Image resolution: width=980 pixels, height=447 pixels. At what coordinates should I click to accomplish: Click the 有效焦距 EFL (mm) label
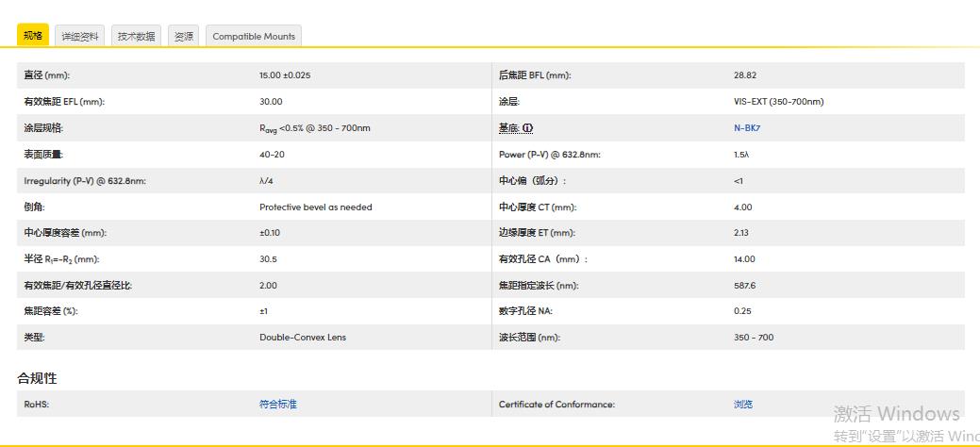pos(64,101)
